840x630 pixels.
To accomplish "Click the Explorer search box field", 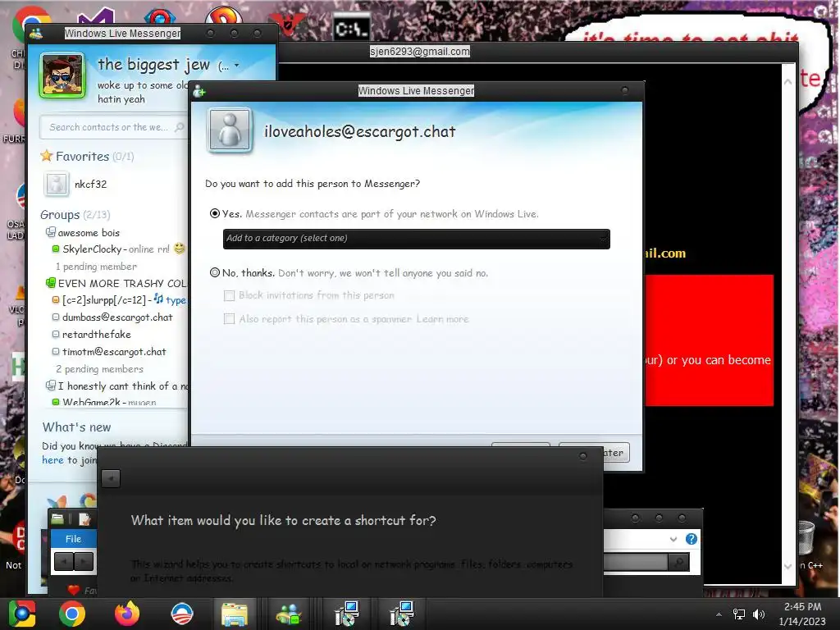I will [x=636, y=561].
